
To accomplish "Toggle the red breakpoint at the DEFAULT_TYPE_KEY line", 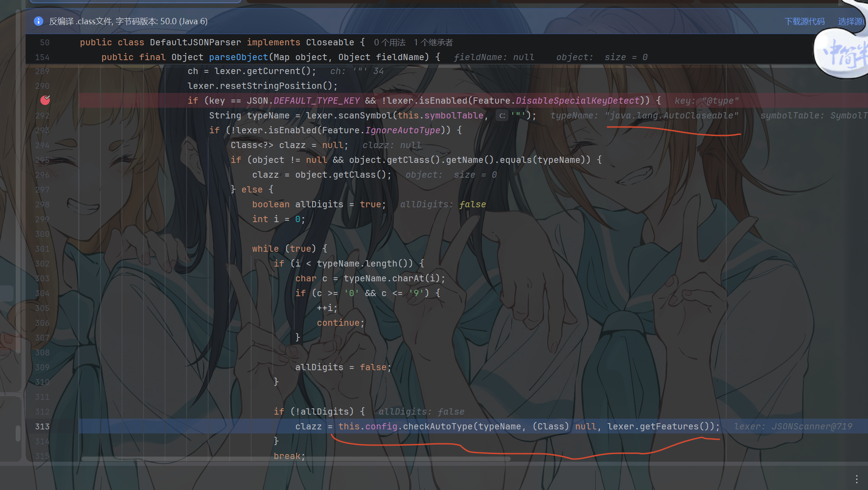I will click(45, 100).
